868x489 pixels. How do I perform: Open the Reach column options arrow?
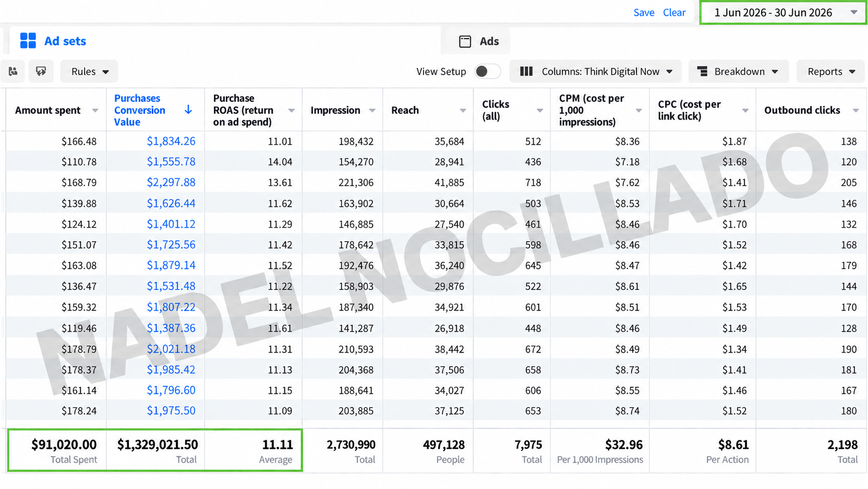pyautogui.click(x=463, y=110)
